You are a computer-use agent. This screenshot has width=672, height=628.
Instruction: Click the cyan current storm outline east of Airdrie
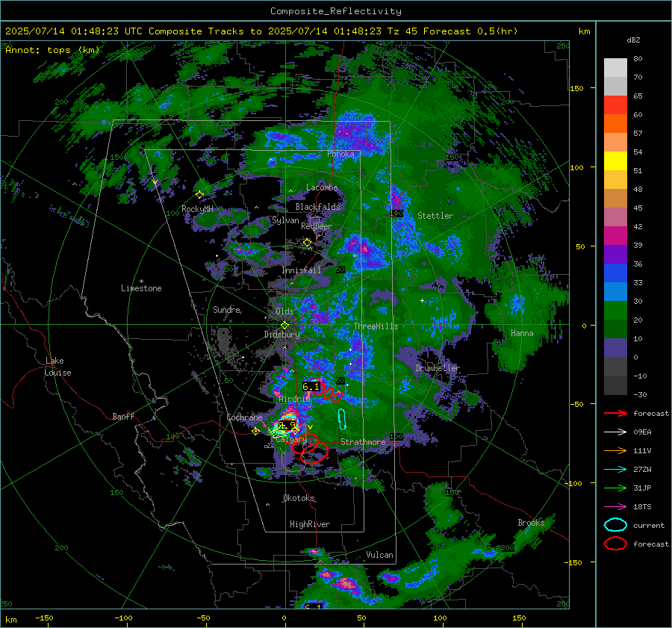click(341, 419)
